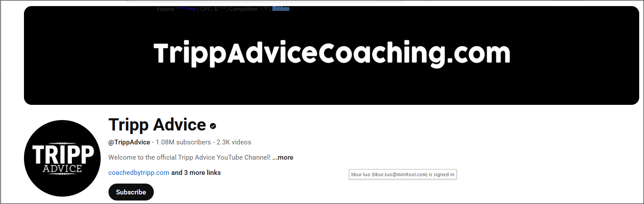The width and height of the screenshot is (644, 204).
Task: Click the Subscribe button
Action: click(131, 192)
